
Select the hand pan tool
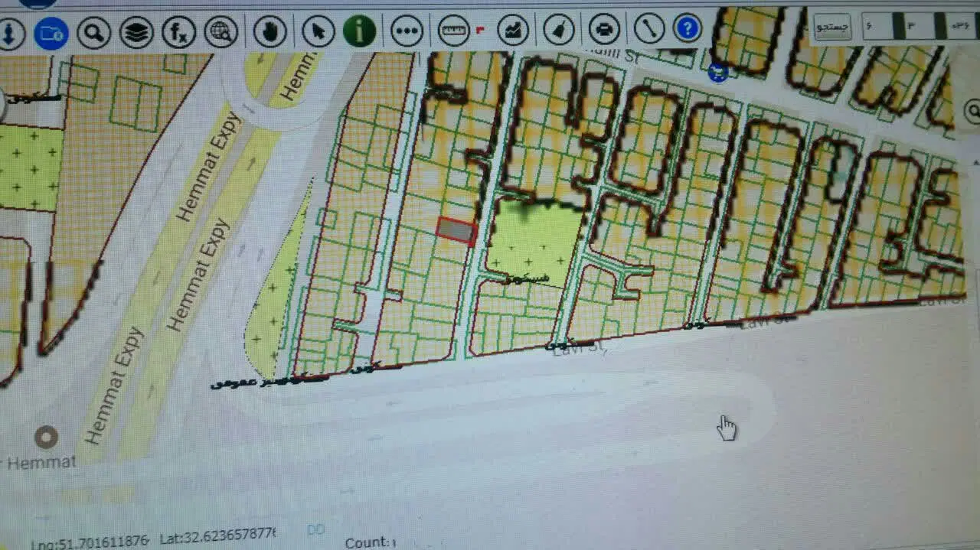point(269,31)
